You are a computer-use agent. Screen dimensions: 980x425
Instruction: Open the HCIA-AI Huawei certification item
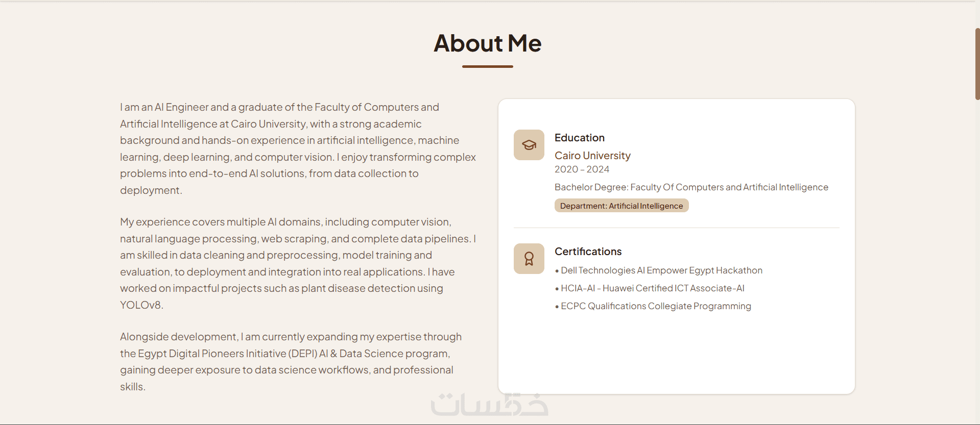[652, 288]
